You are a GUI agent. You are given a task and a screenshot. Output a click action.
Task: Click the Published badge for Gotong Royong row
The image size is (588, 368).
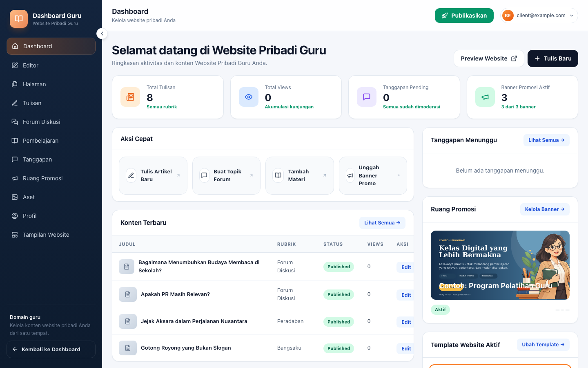click(x=339, y=348)
